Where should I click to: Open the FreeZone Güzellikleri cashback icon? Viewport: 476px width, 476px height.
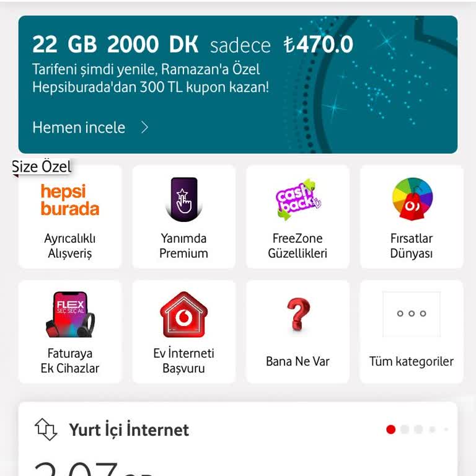point(298,199)
